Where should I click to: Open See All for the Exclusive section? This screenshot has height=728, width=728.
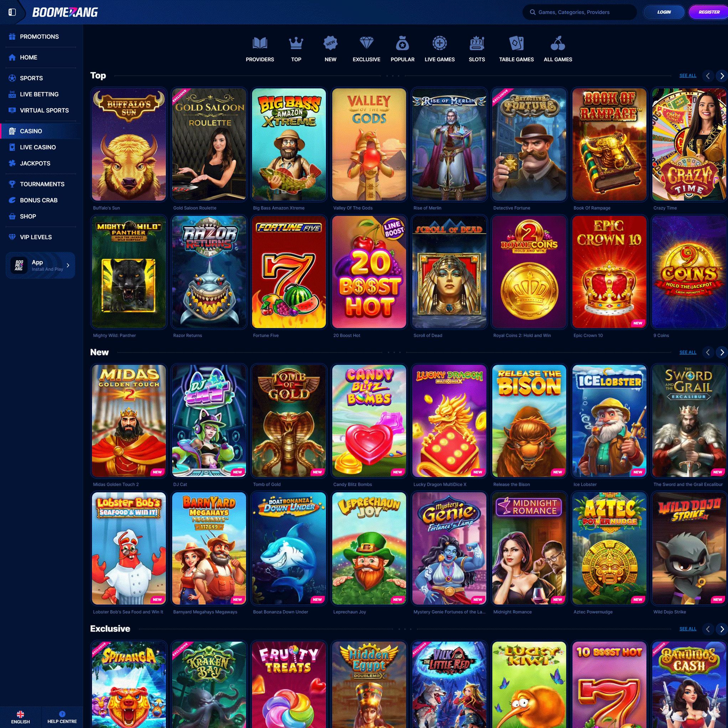pos(688,629)
